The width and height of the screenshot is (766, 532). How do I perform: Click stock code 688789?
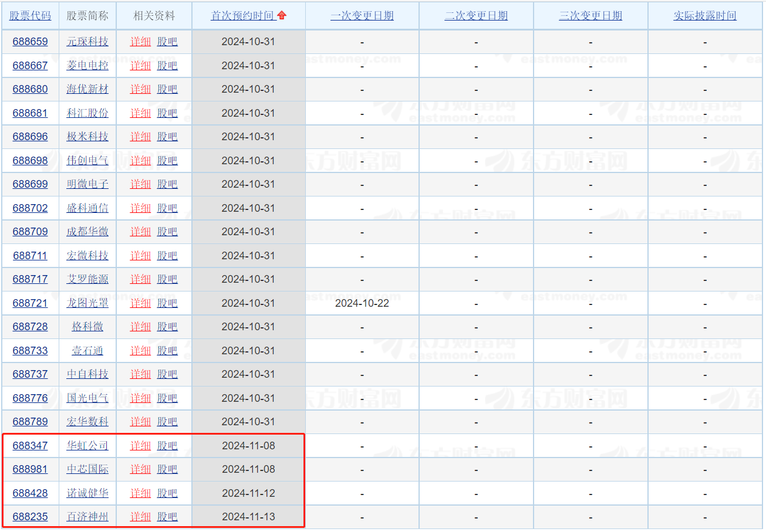pos(30,422)
